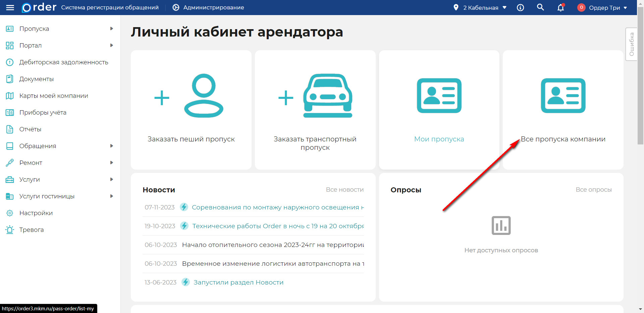The width and height of the screenshot is (644, 313).
Task: Click the Дебиторская задолженность warning icon
Action: (x=9, y=62)
